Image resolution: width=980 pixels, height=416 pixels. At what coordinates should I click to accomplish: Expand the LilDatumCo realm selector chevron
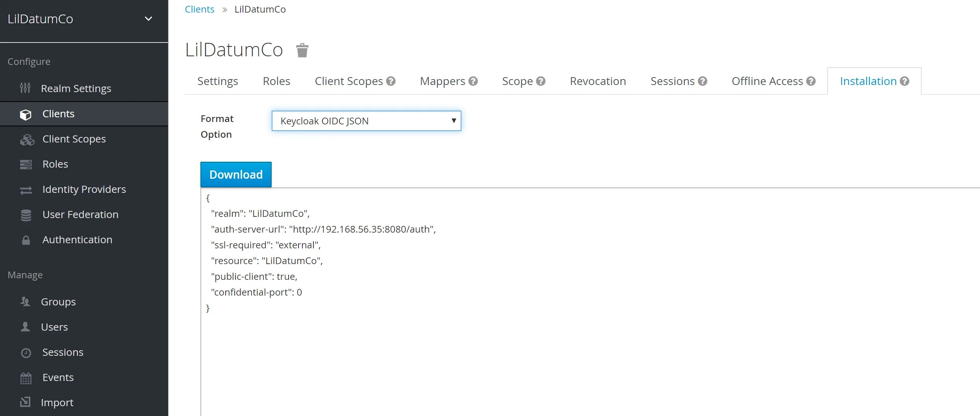coord(148,18)
